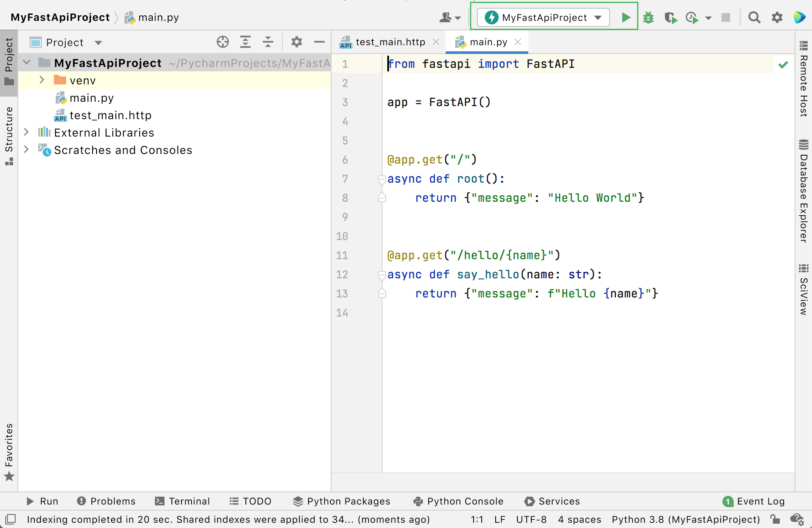Switch to the test_main.http tab

[389, 42]
